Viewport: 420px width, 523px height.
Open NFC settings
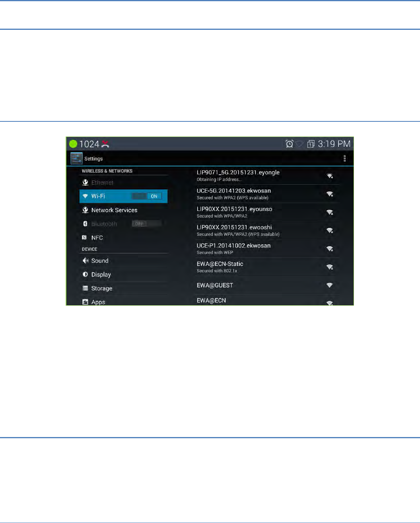pos(124,237)
